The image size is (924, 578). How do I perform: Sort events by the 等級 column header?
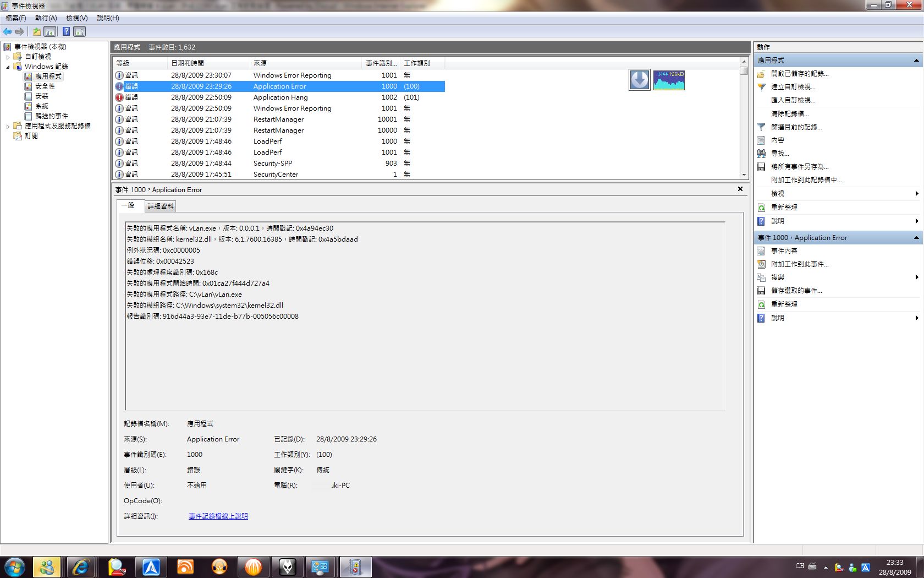pyautogui.click(x=140, y=63)
